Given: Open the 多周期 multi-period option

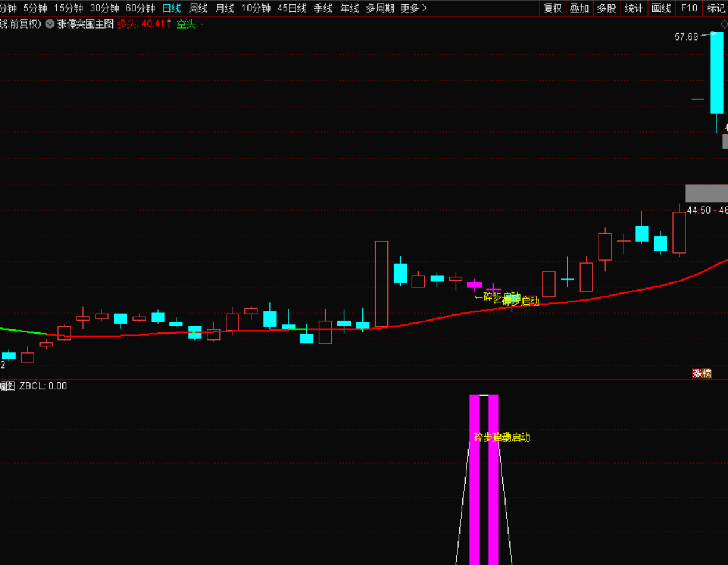Looking at the screenshot, I should coord(380,8).
